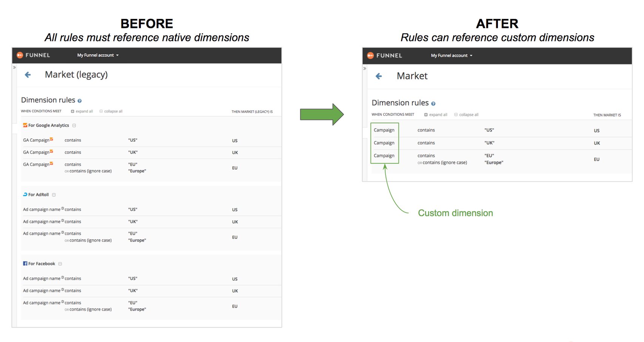The height and width of the screenshot is (342, 644).
Task: Select Campaign in Market "EU" rule
Action: (384, 156)
